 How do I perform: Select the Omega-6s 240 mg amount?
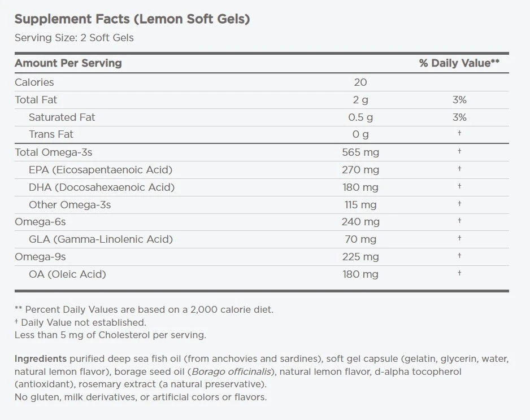click(360, 221)
